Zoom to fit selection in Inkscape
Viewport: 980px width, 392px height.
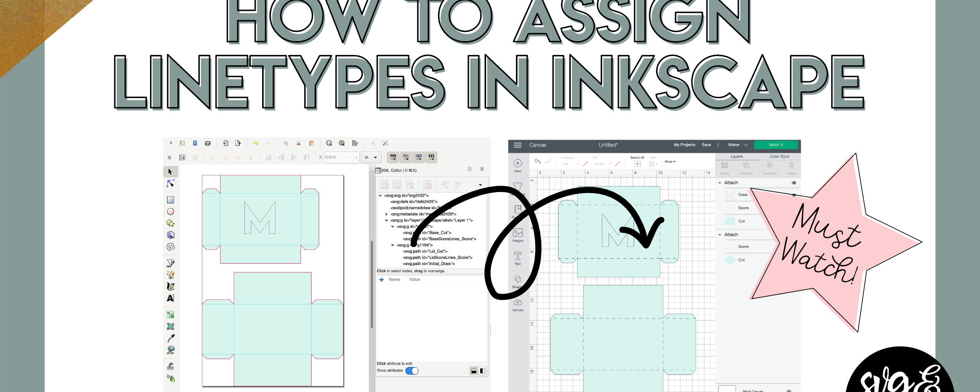tap(329, 143)
